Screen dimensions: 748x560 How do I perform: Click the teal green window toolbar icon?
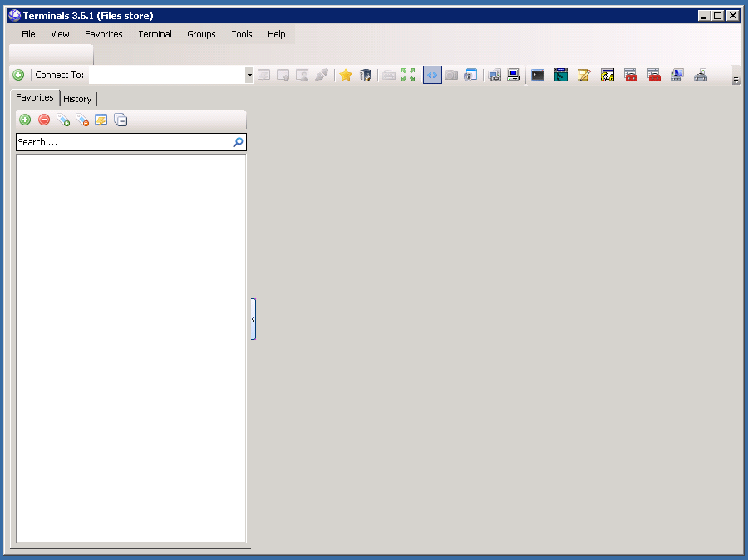(x=561, y=75)
